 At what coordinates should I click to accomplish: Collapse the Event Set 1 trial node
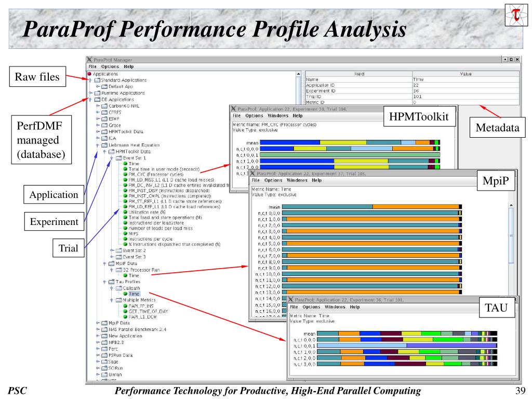[x=112, y=158]
